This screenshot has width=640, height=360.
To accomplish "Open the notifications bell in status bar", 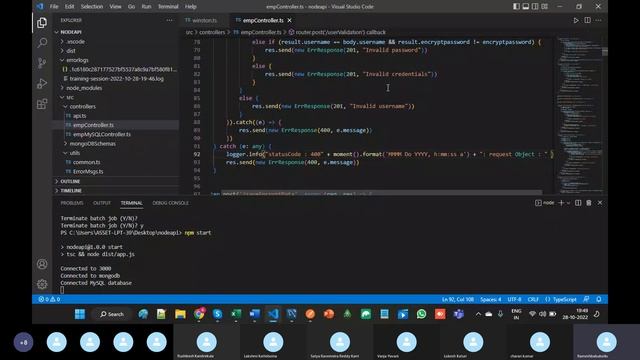I will 598,300.
